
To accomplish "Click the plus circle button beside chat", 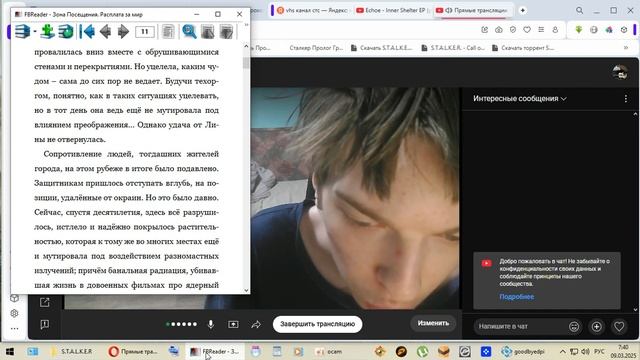I will click(596, 326).
